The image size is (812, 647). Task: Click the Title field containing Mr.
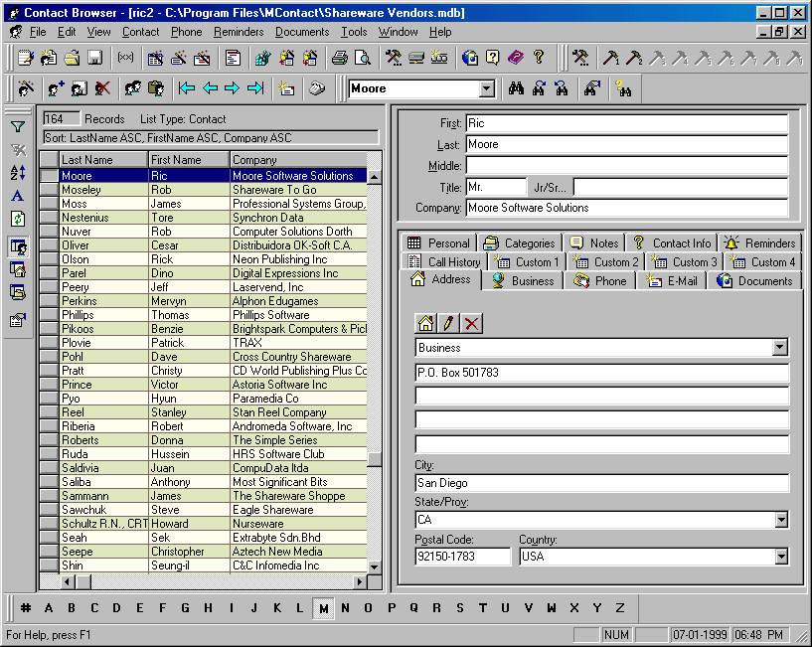pyautogui.click(x=496, y=187)
